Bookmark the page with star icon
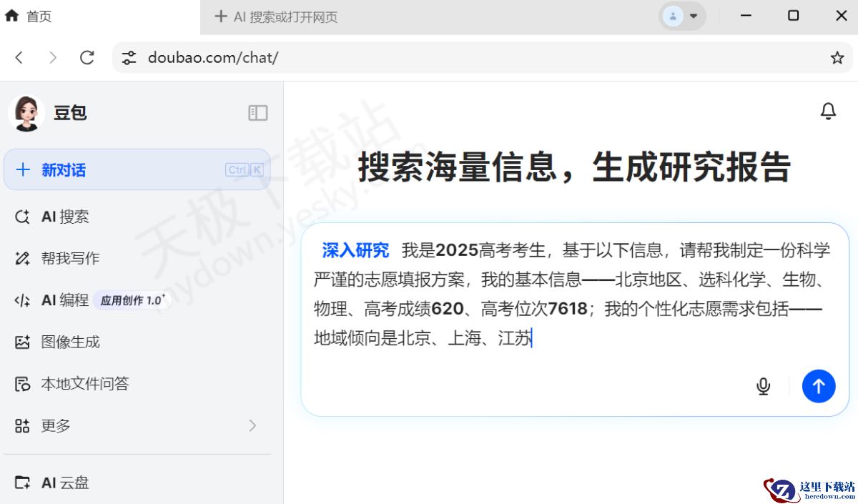Viewport: 858px width, 504px height. pos(837,58)
